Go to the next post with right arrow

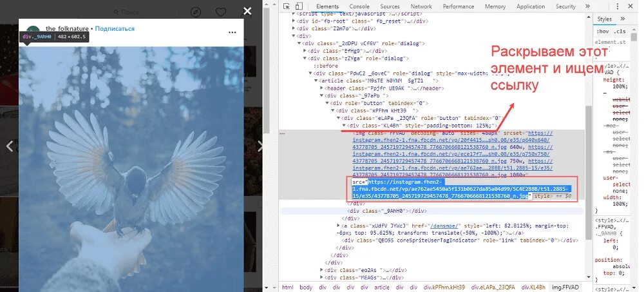pyautogui.click(x=259, y=146)
